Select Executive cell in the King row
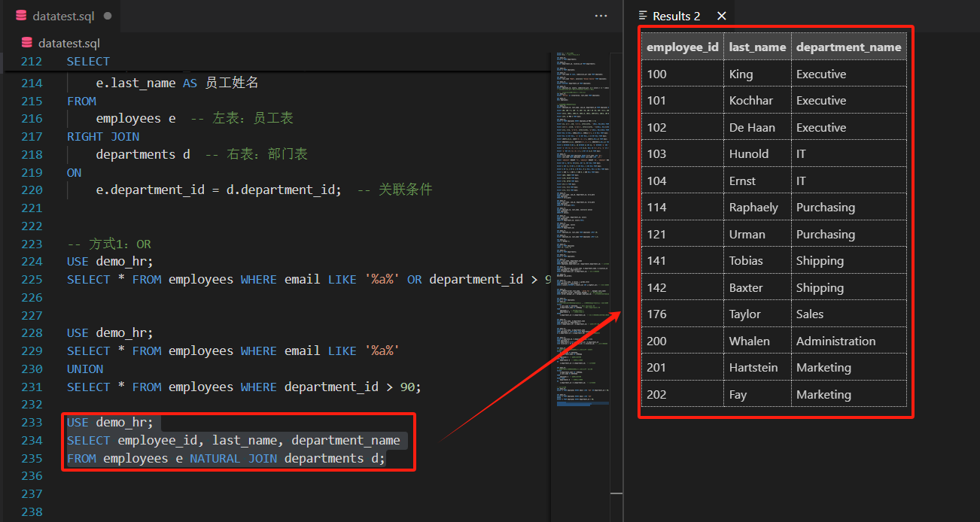Image resolution: width=980 pixels, height=522 pixels. [849, 74]
